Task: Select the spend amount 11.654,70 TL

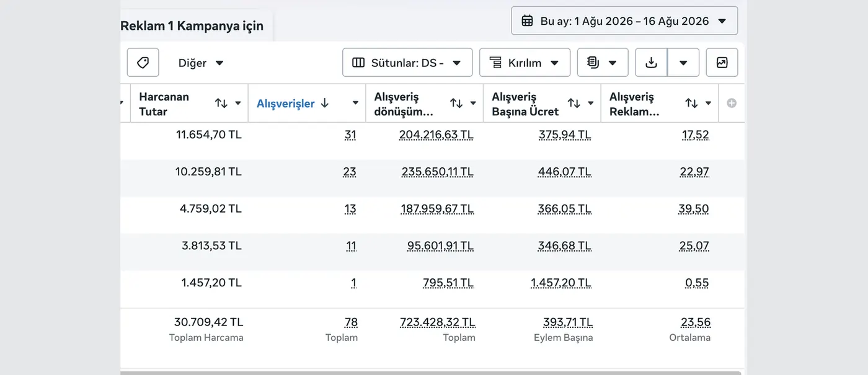Action: click(209, 135)
